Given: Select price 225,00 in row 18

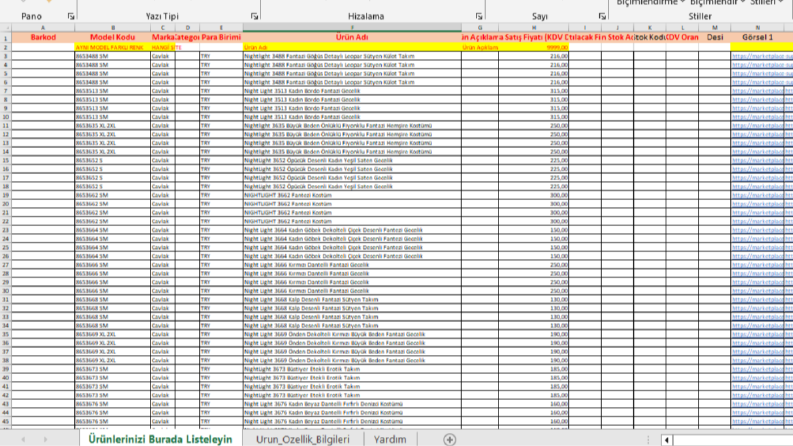Looking at the screenshot, I should pyautogui.click(x=534, y=187).
